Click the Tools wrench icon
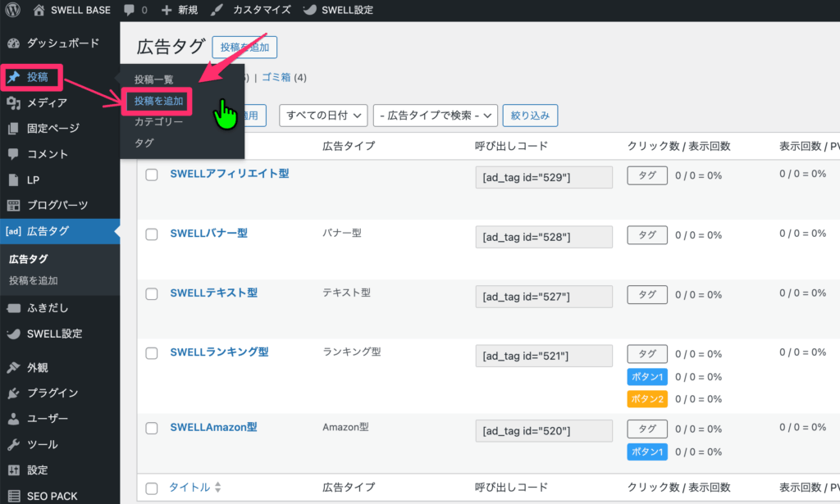This screenshot has height=504, width=840. [13, 444]
